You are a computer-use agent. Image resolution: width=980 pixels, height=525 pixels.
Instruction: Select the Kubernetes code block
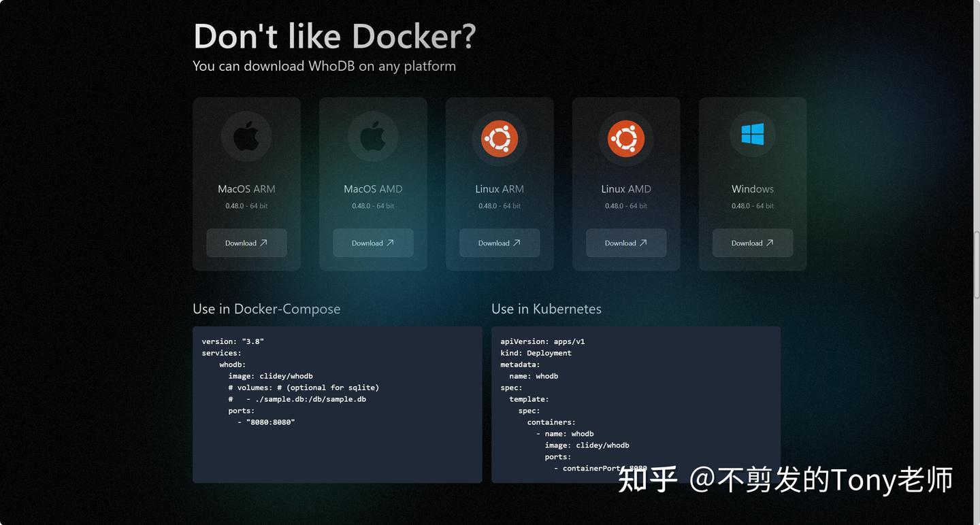tap(635, 405)
